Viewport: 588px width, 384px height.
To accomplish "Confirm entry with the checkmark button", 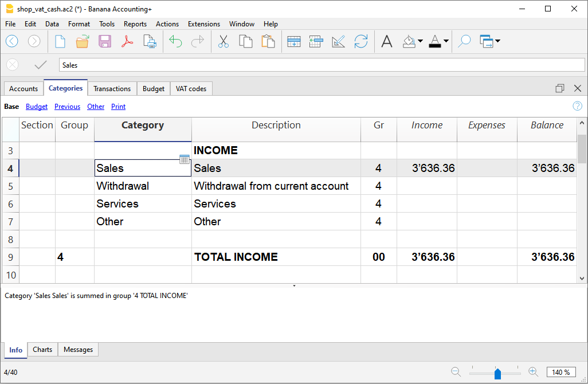I will [x=40, y=64].
